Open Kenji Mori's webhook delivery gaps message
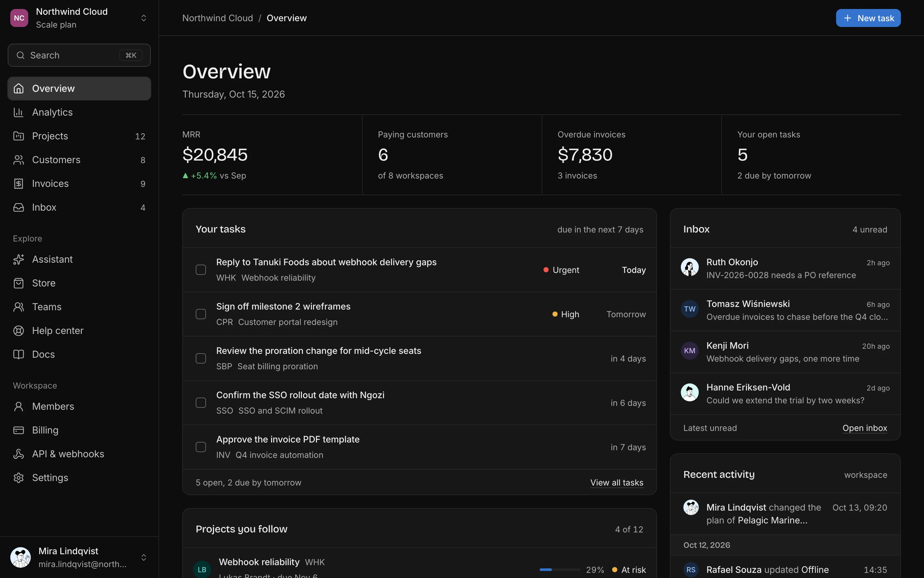This screenshot has width=924, height=578. pos(785,352)
